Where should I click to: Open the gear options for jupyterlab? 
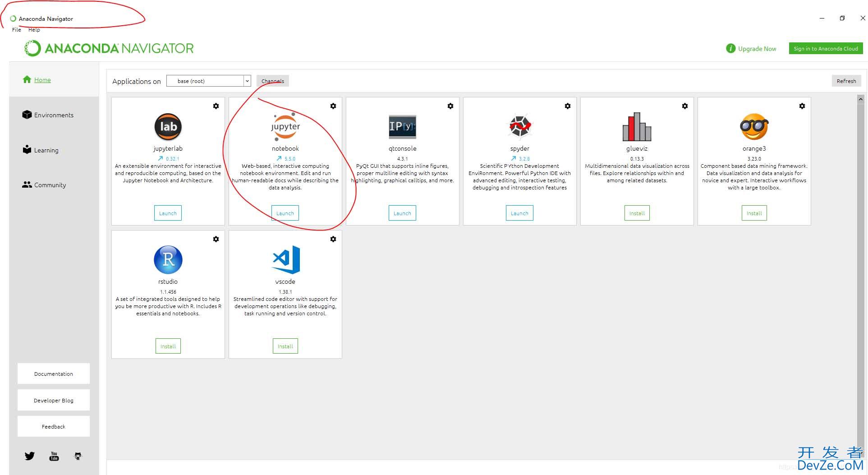click(x=216, y=106)
